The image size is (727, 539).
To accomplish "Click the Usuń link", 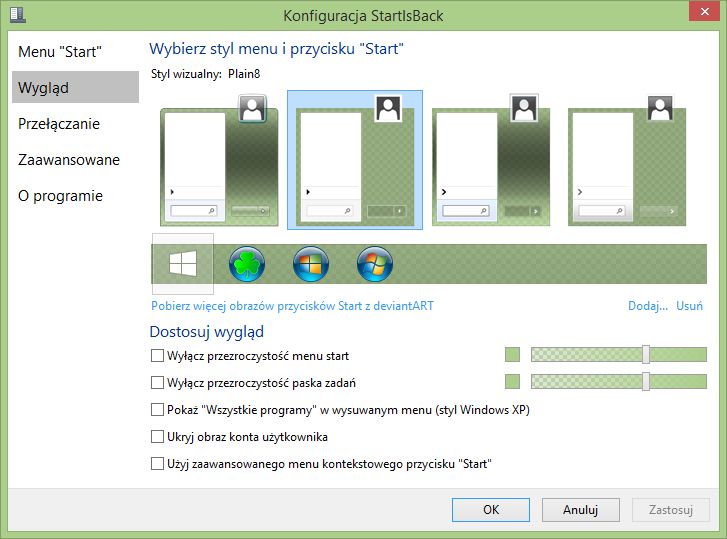I will tap(689, 306).
